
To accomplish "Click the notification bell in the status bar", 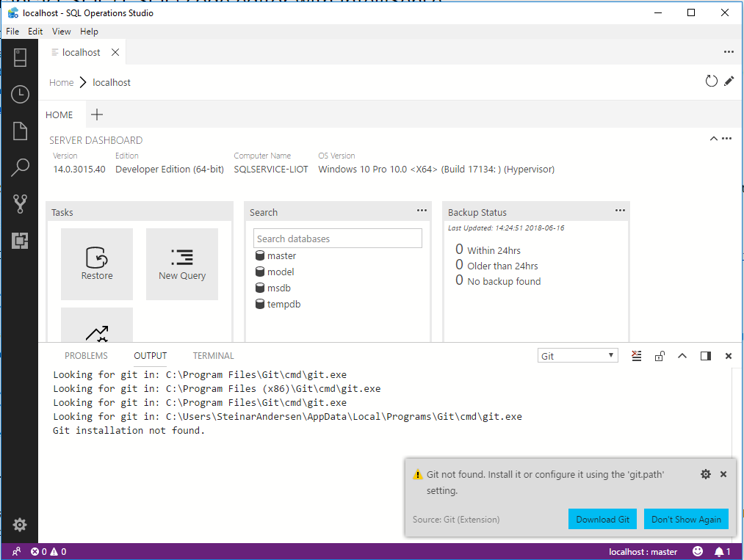I will point(722,551).
